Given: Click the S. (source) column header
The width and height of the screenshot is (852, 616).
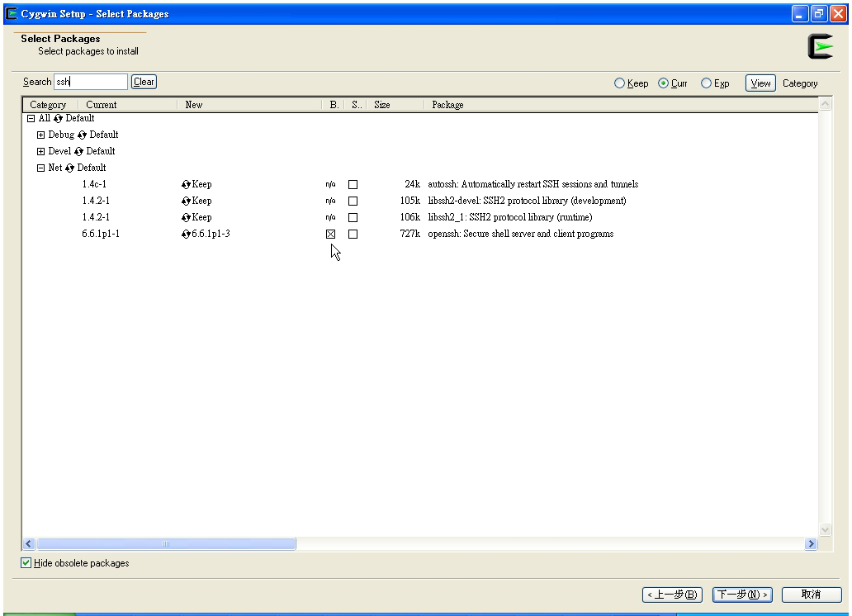Looking at the screenshot, I should pyautogui.click(x=356, y=105).
